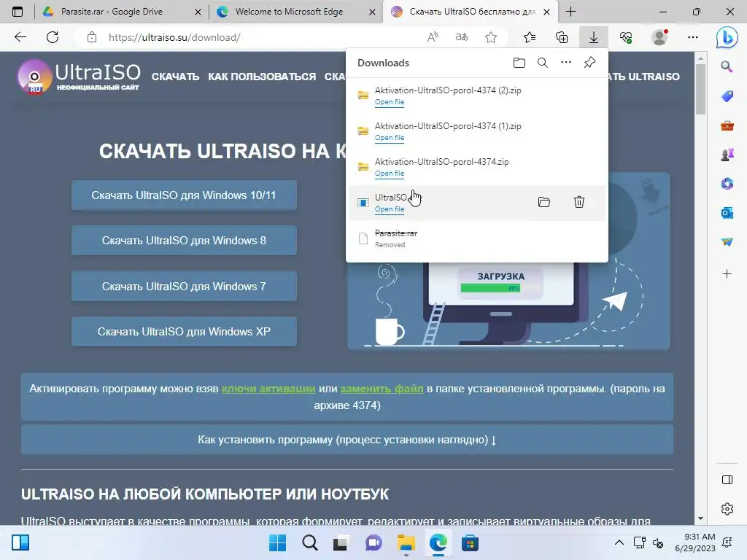The width and height of the screenshot is (747, 560).
Task: View site information lock icon
Action: click(92, 37)
